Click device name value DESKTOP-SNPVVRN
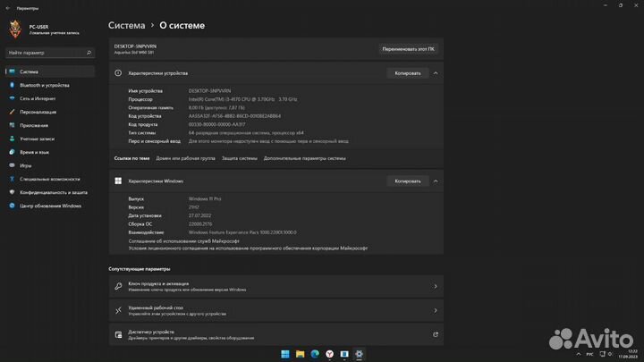Viewport: 644px width, 362px height. click(209, 91)
